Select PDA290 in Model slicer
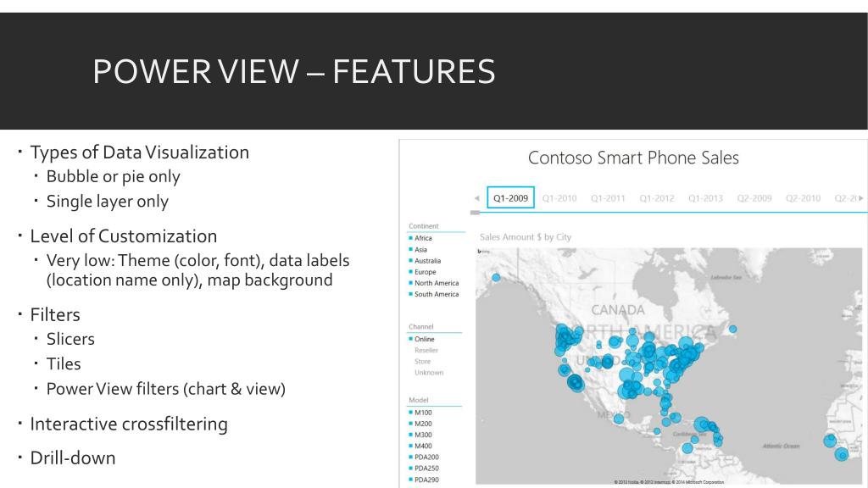Image resolution: width=868 pixels, height=488 pixels. [x=426, y=480]
